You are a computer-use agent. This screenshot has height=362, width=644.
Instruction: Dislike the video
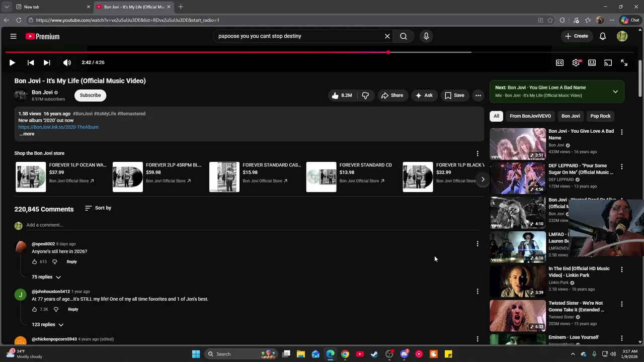tap(365, 96)
